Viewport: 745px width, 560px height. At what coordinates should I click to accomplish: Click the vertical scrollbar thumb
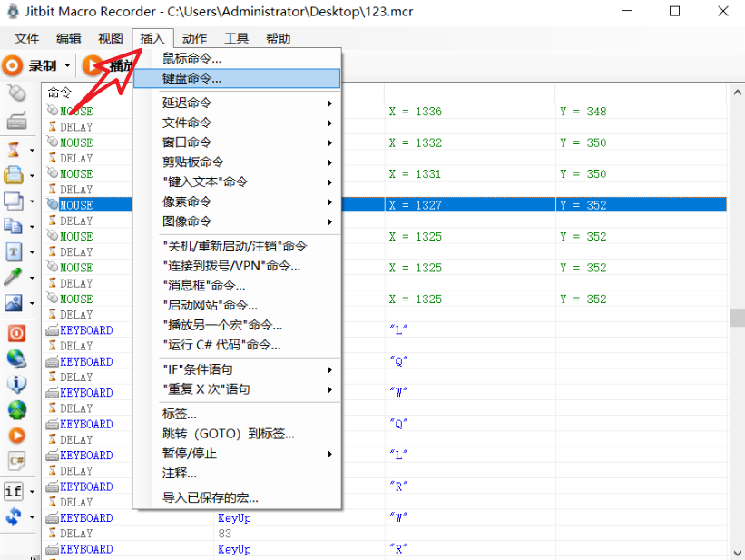[738, 318]
